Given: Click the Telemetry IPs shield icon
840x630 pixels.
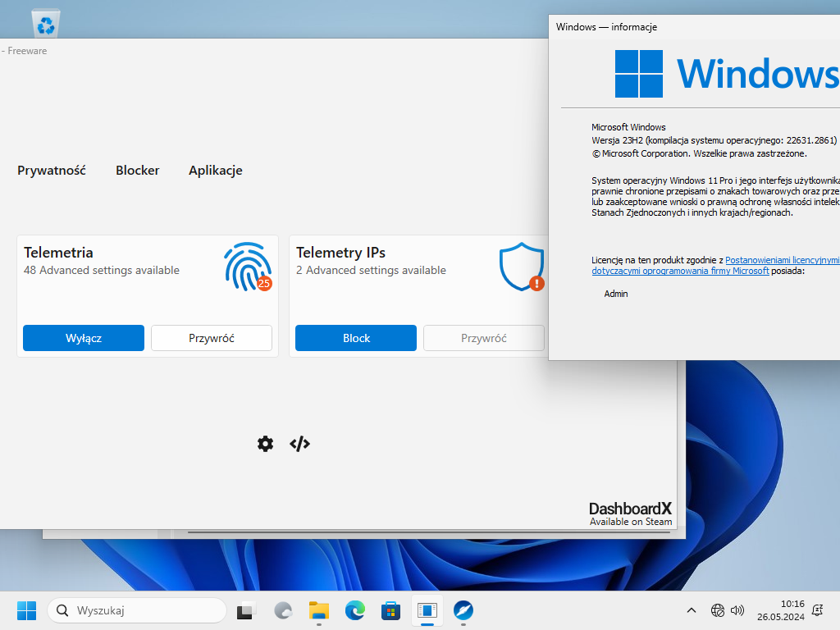Looking at the screenshot, I should point(522,267).
